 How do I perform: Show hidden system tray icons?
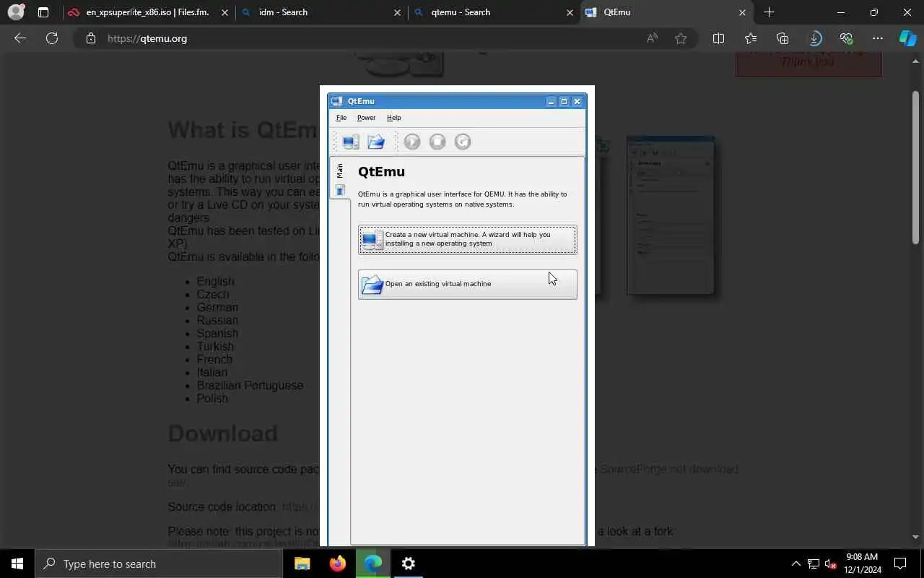(x=796, y=564)
